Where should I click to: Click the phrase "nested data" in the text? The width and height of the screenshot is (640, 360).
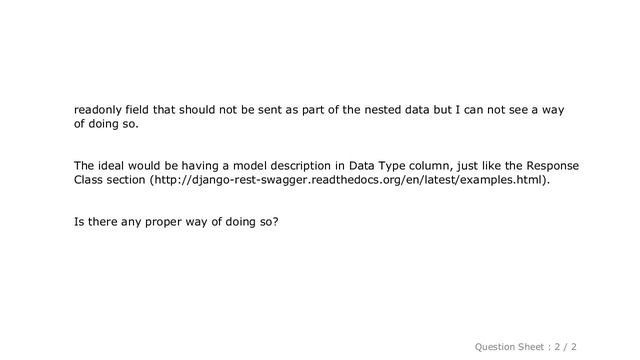396,110
